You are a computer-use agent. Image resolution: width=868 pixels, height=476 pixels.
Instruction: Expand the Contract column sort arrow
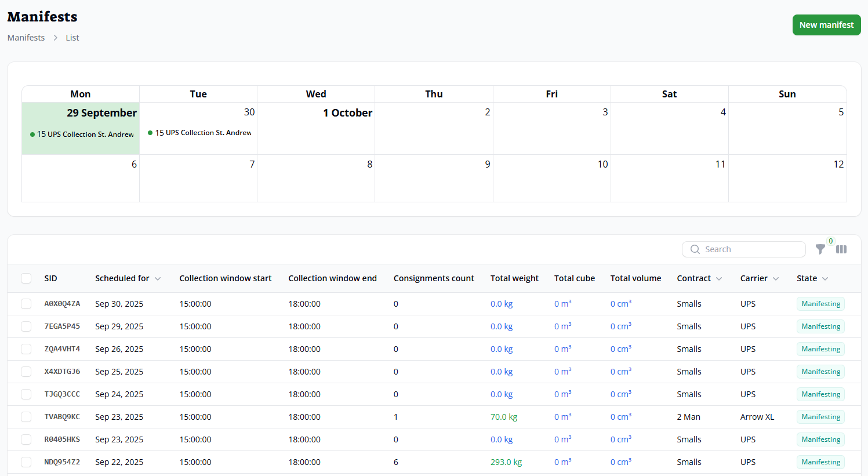[719, 279]
